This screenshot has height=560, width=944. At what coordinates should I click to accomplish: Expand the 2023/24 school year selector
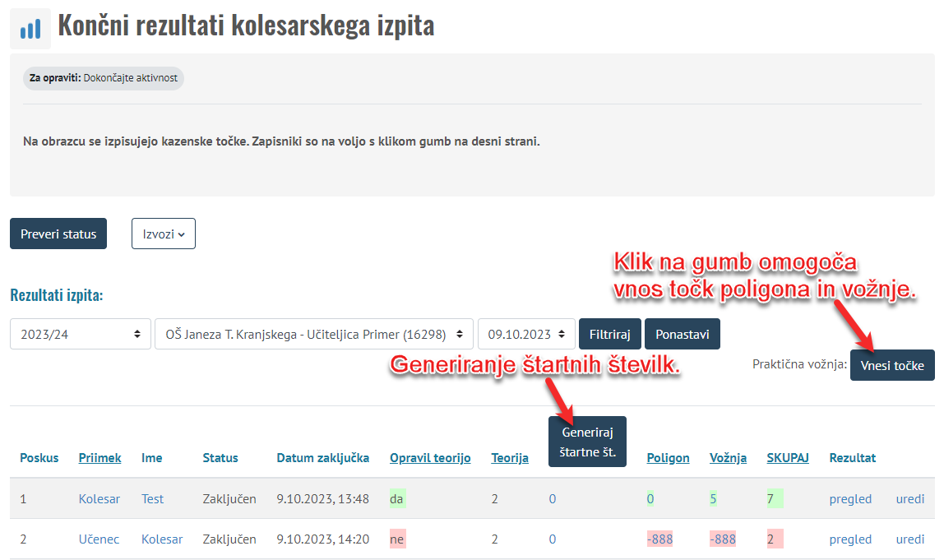click(x=80, y=334)
